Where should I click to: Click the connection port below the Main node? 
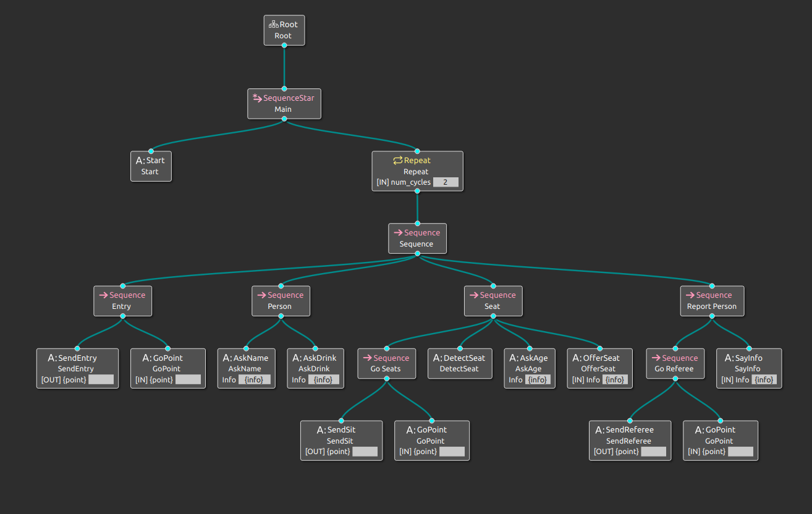pos(284,118)
